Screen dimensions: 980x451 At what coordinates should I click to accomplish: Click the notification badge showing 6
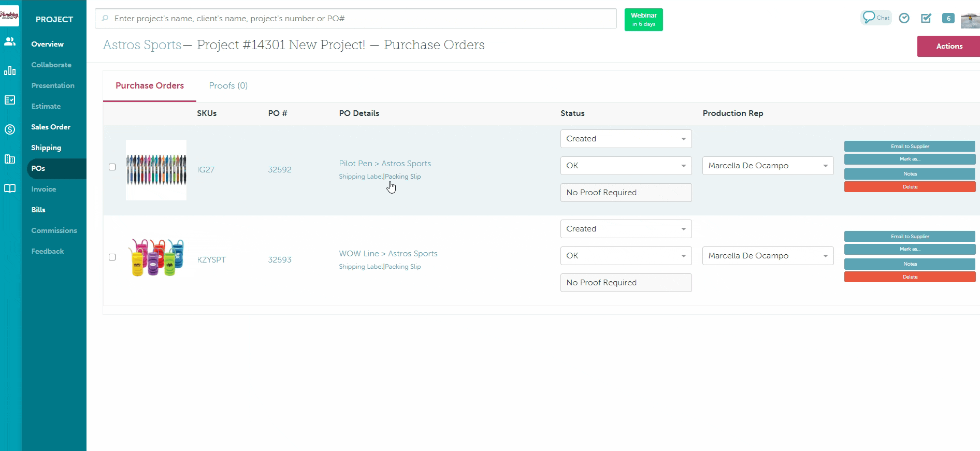[x=948, y=18]
